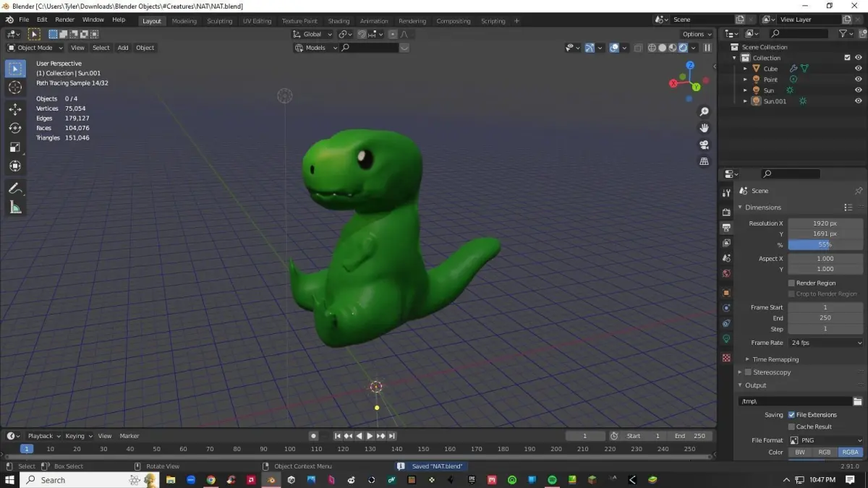The height and width of the screenshot is (488, 868).
Task: Switch to wireframe viewport shading
Action: 652,48
